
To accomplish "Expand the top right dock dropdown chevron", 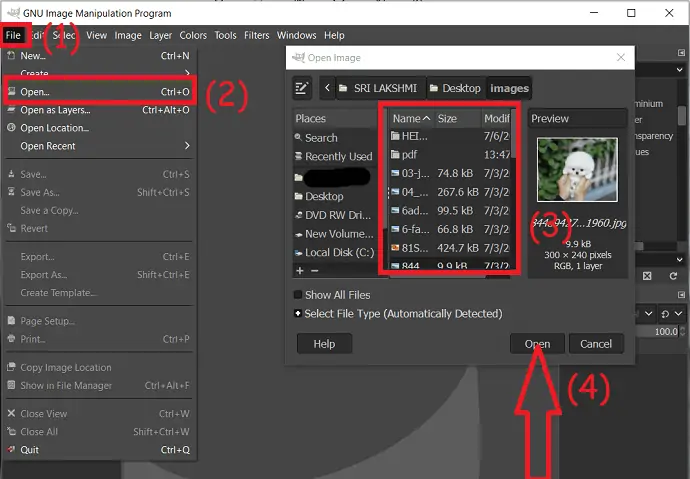I will [680, 70].
